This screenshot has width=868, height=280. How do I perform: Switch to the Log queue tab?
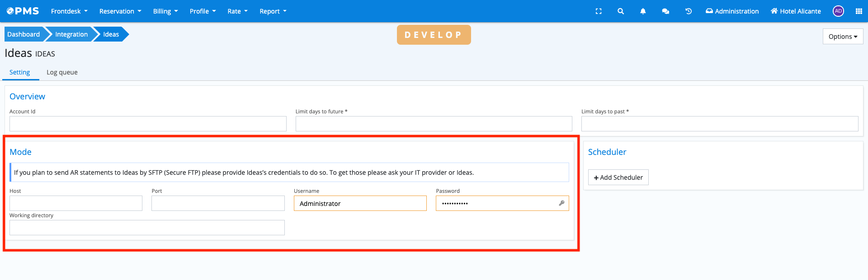[62, 72]
